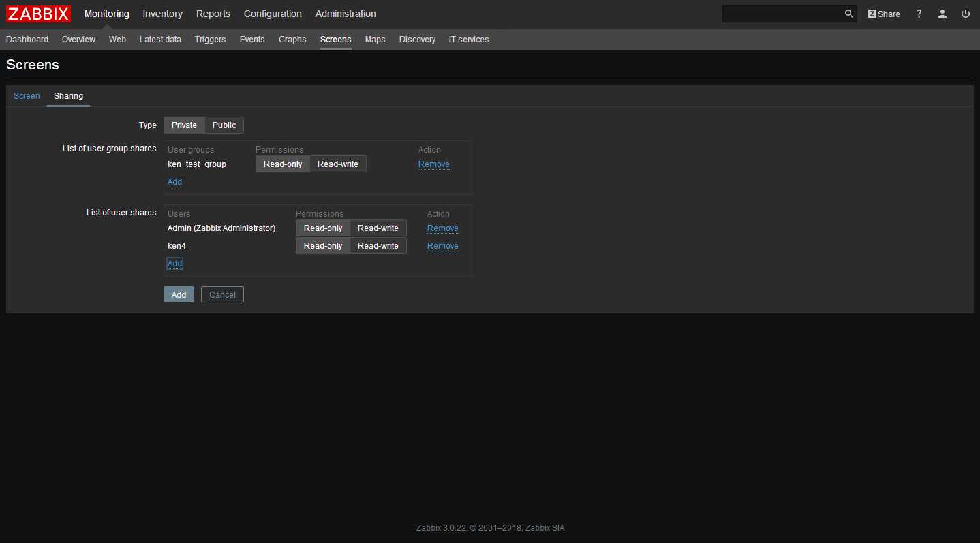
Task: Remove Admin (Zabbix Administrator) user share
Action: click(x=443, y=228)
